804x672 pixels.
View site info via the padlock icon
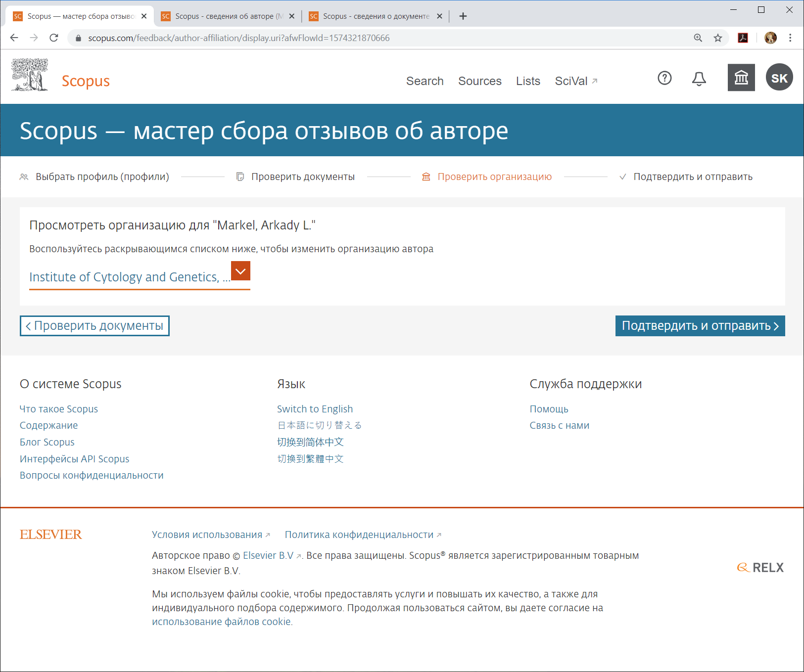pos(78,38)
